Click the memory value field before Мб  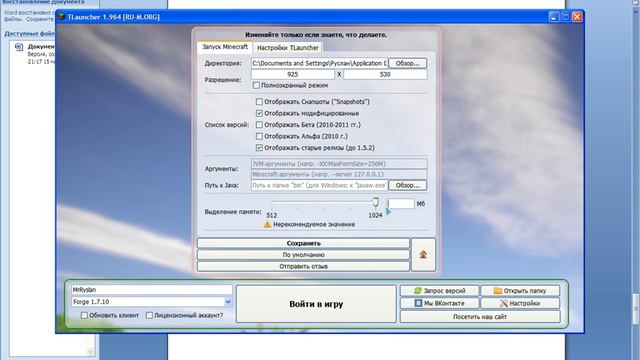click(400, 203)
